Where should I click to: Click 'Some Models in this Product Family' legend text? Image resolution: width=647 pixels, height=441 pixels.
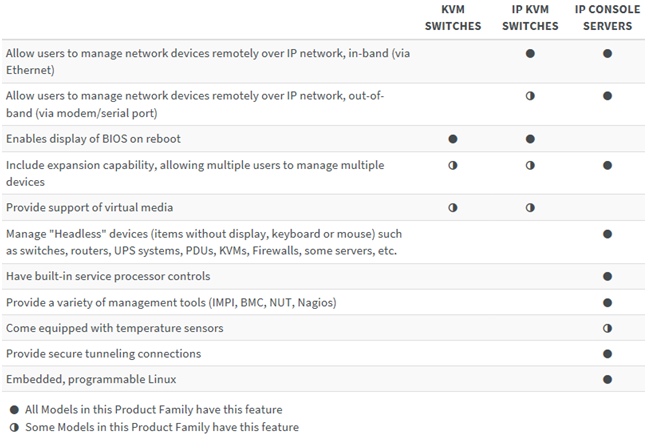point(162,427)
